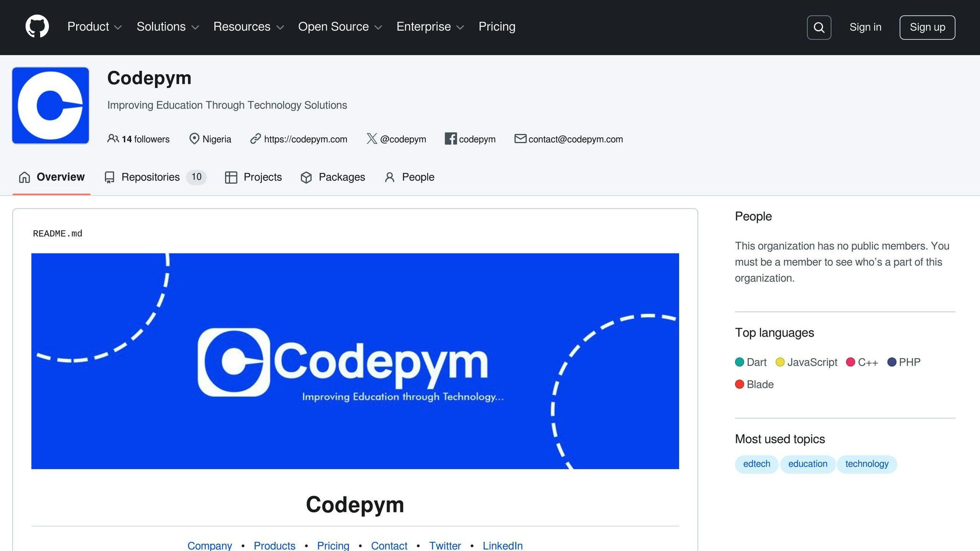Screen dimensions: 980x551
Task: Click the location pin icon near Nigeria
Action: [x=194, y=139]
